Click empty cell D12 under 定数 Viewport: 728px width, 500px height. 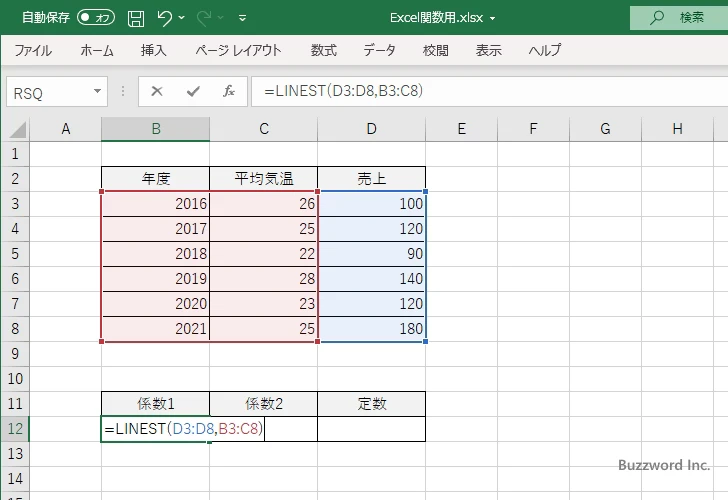coord(371,429)
